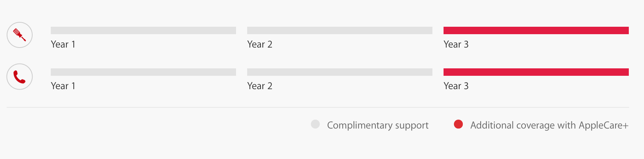Click the screwdriver hardware repair icon
Screen dimensions: 644x159
20,35
